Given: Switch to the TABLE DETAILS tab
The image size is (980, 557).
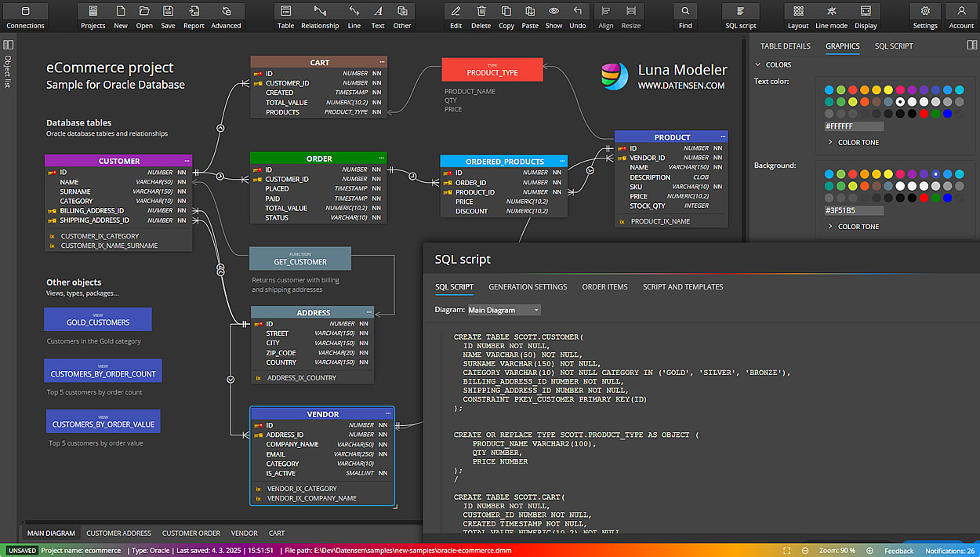Looking at the screenshot, I should (785, 46).
